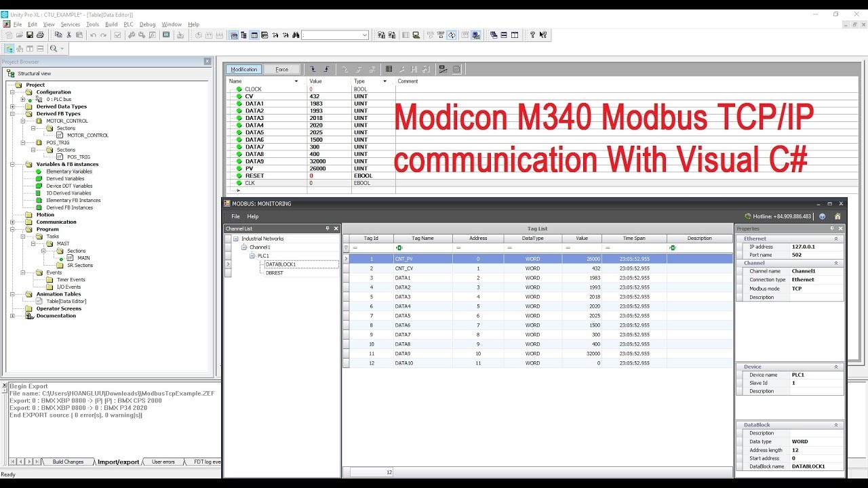The image size is (868, 488).
Task: Click the home icon in the Modbus Monitoring window
Action: tap(837, 217)
